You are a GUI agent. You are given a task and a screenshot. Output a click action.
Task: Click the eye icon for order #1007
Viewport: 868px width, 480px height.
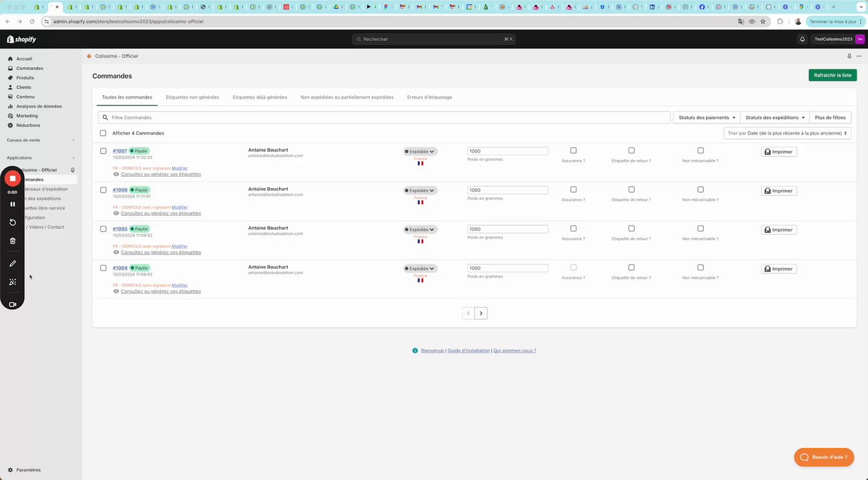(116, 174)
